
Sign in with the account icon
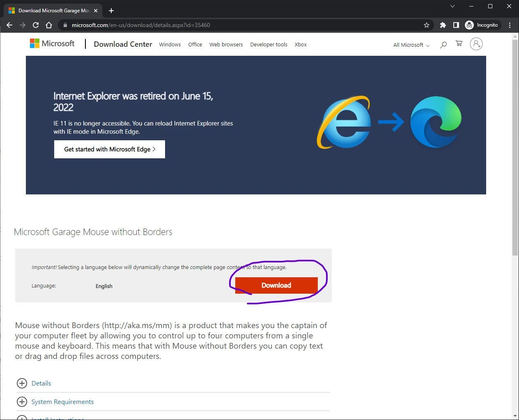click(476, 44)
